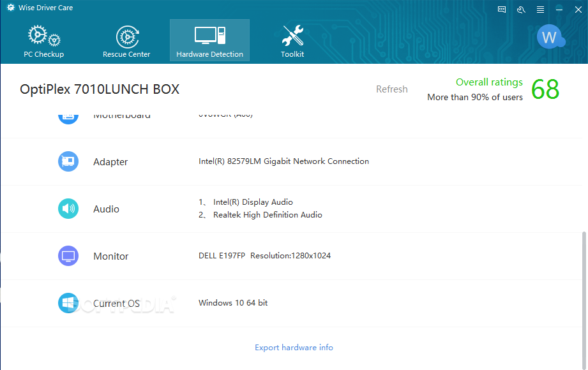Click Export hardware info link

click(294, 348)
